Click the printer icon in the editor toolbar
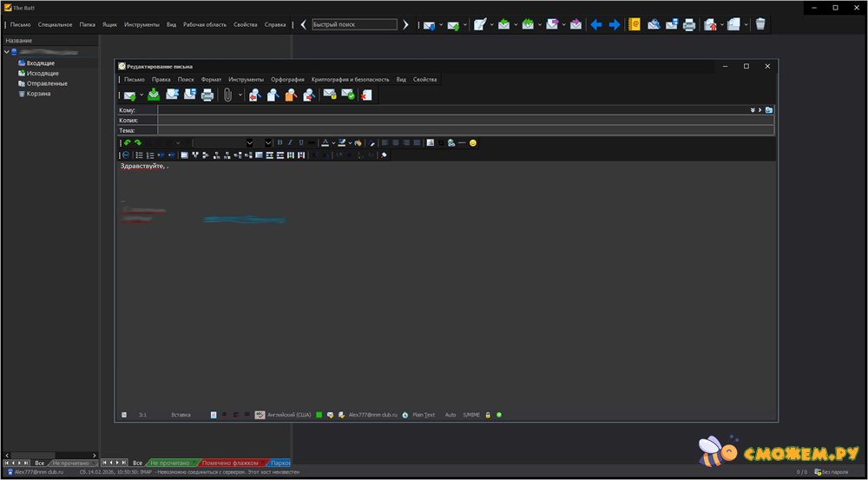This screenshot has width=868, height=480. tap(207, 95)
